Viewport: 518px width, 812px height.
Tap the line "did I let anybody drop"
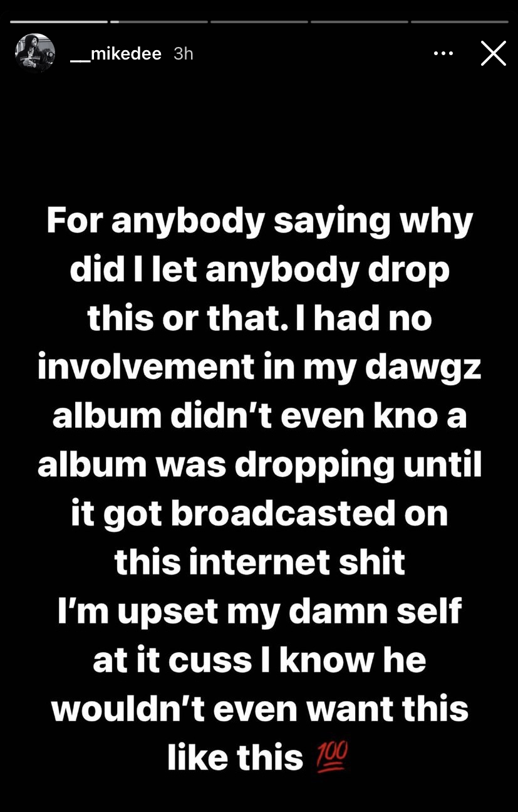coord(259,270)
